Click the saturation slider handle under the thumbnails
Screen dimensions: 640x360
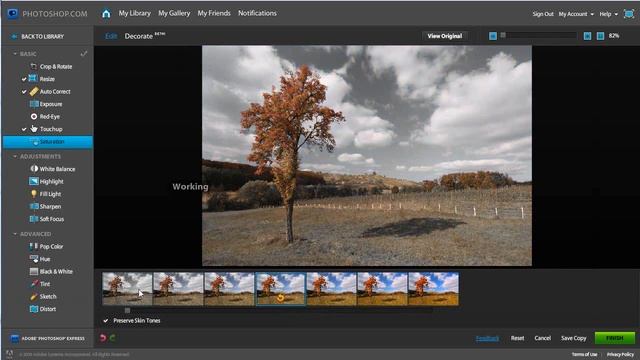(x=127, y=311)
